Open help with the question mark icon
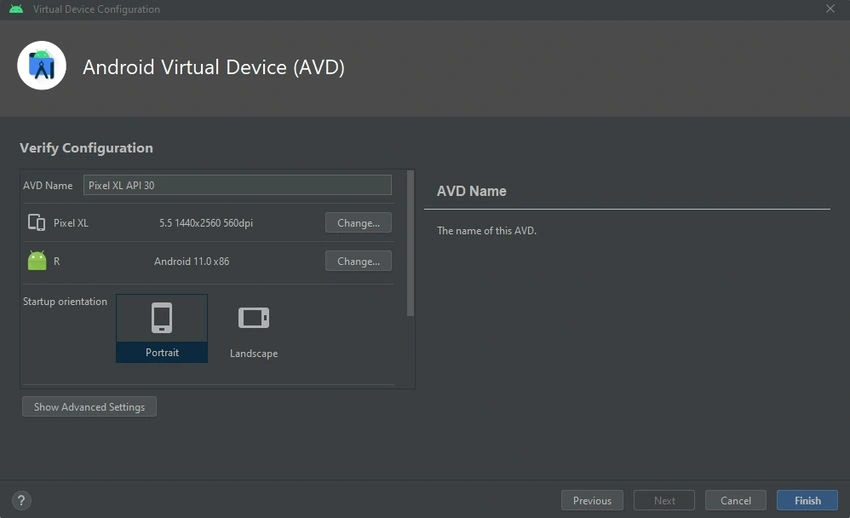 pyautogui.click(x=21, y=500)
